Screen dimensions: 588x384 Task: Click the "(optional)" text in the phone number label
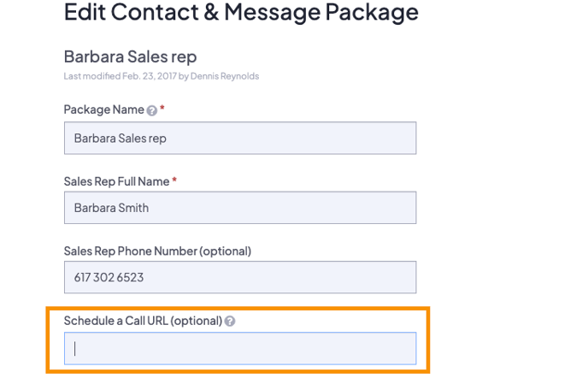click(x=226, y=251)
